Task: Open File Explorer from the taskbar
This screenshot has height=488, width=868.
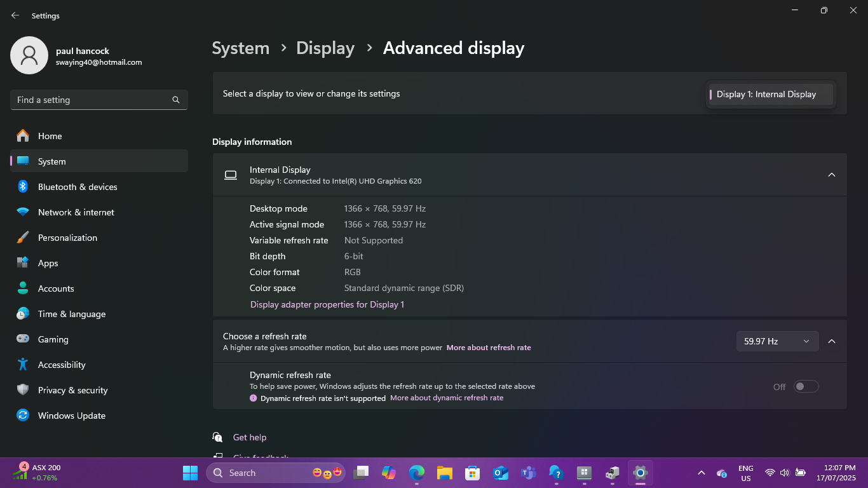Action: tap(444, 473)
